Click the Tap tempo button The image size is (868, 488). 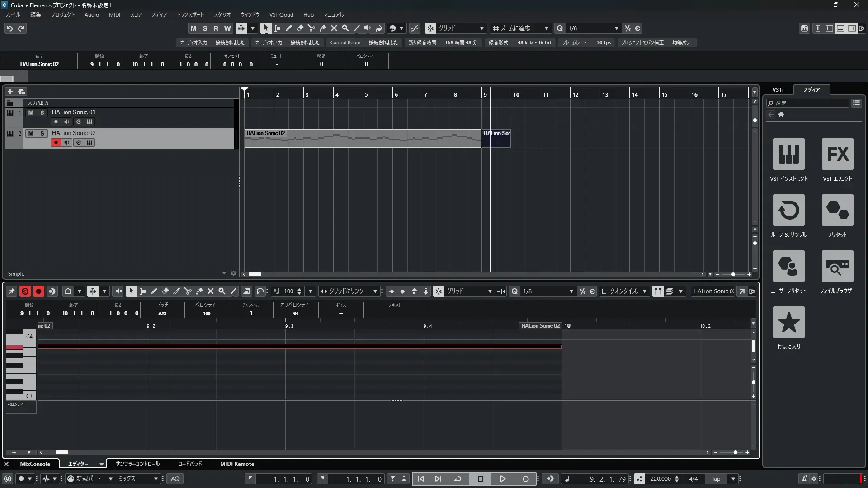(x=716, y=479)
